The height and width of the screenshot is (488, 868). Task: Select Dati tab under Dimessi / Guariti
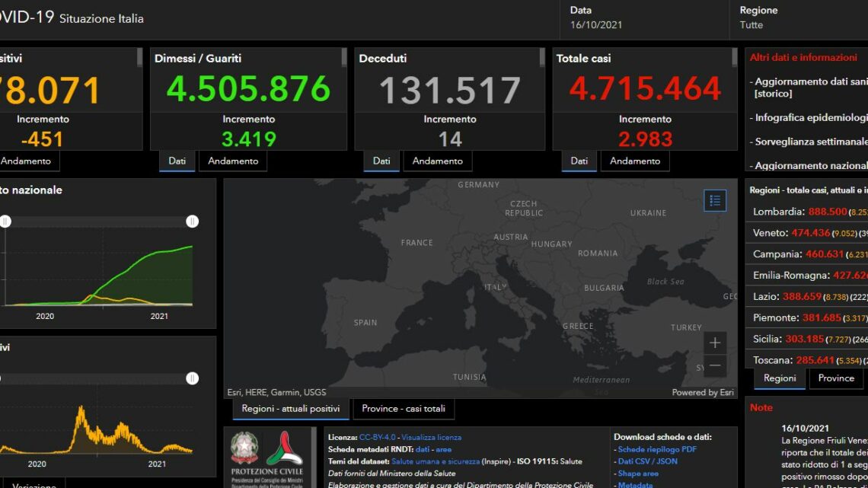coord(177,161)
